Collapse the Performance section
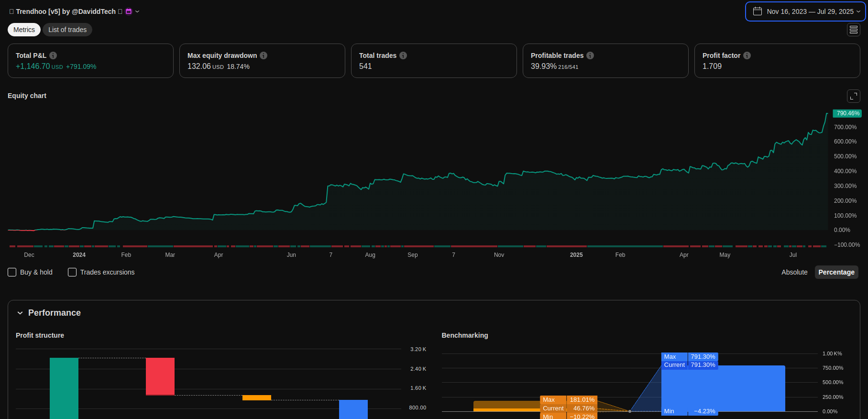This screenshot has width=868, height=419. [x=20, y=313]
